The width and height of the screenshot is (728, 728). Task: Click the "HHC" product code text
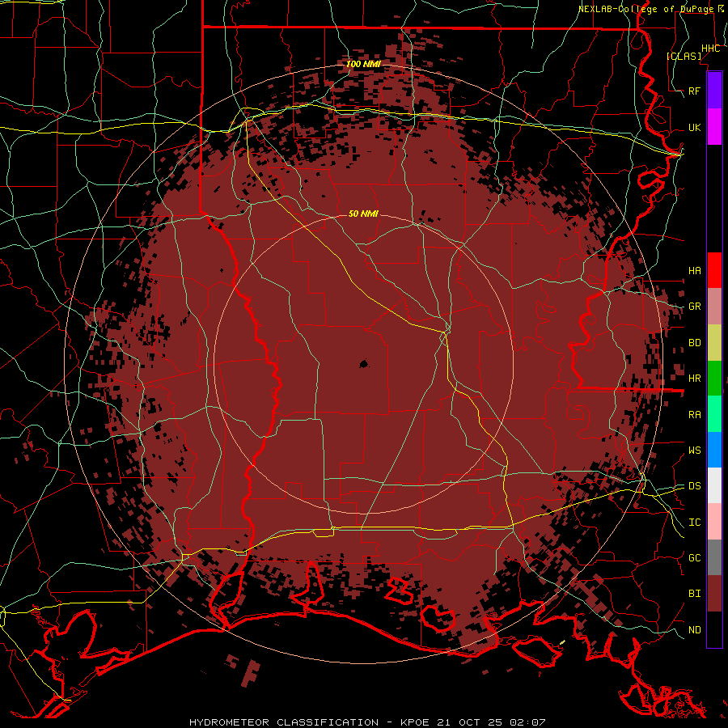[711, 49]
